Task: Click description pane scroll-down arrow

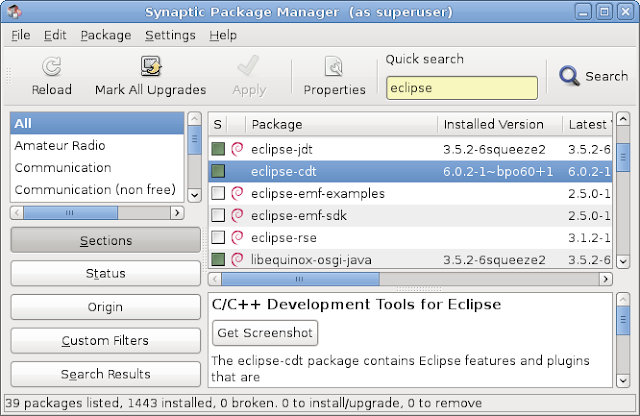Action: 623,380
